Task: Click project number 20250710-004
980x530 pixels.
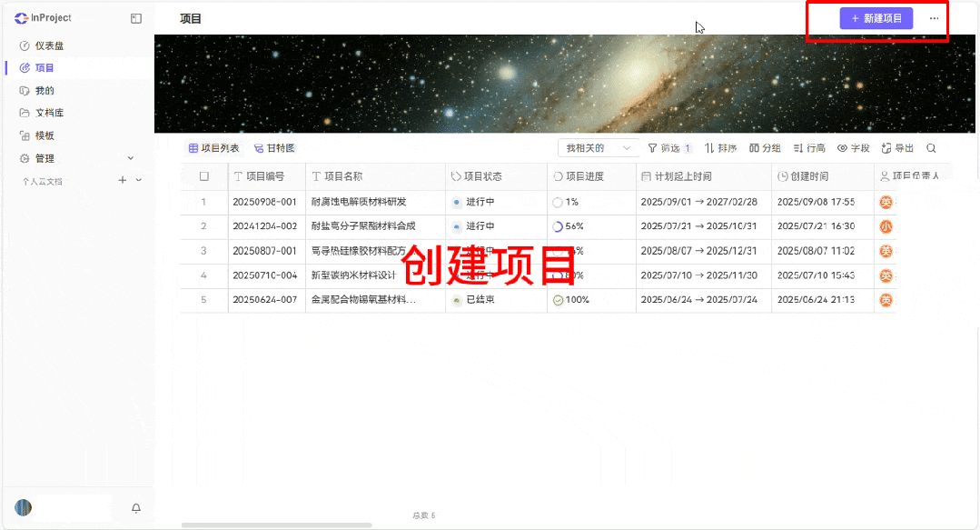Action: click(x=264, y=275)
